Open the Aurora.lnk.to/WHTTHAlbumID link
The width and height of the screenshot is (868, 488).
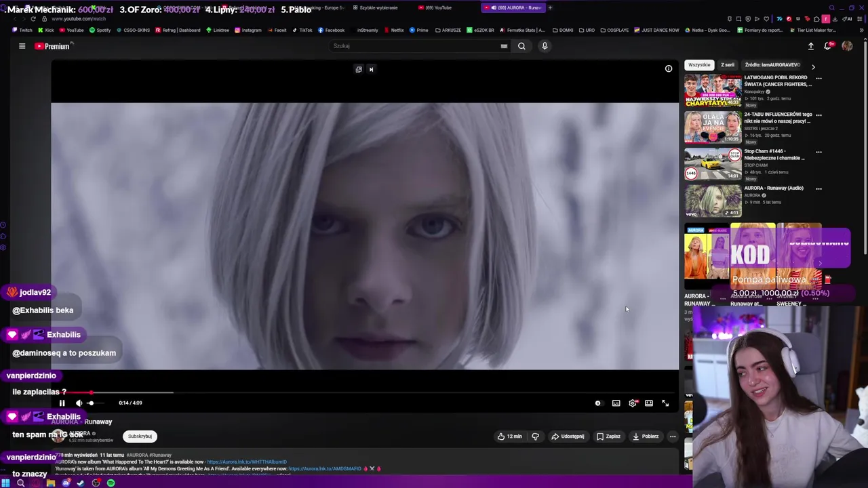coord(247,462)
